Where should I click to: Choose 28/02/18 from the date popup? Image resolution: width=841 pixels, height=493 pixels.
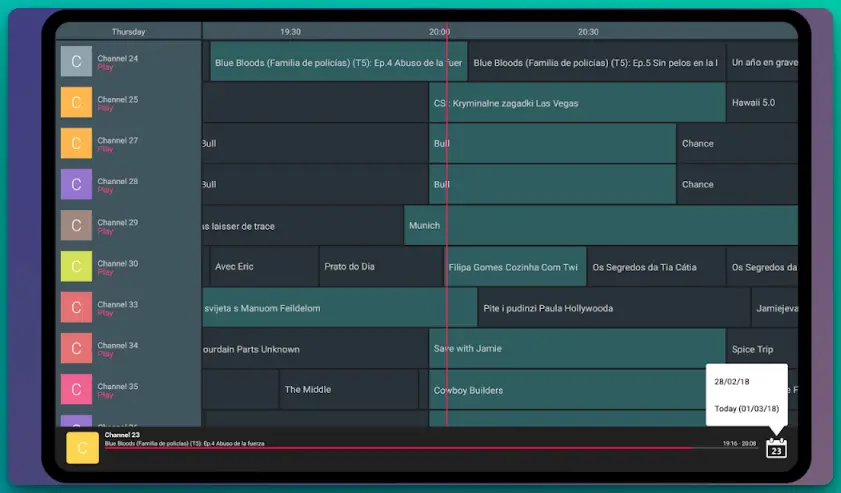(732, 382)
